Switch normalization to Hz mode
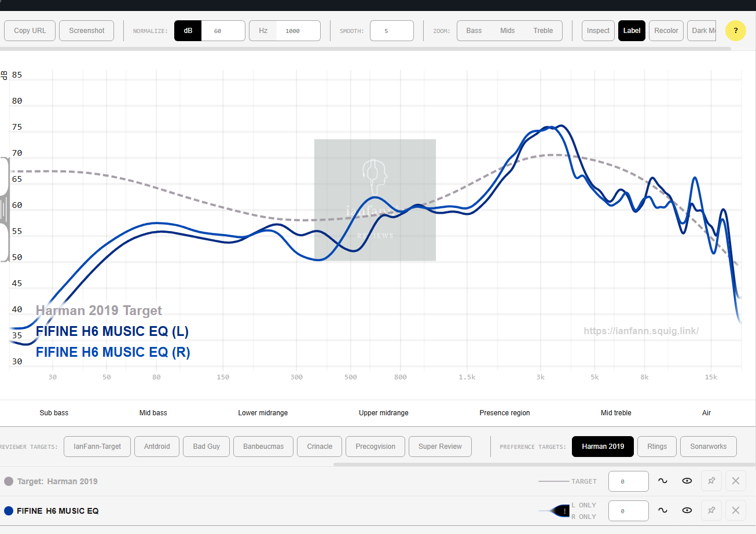Screen dimensions: 756x534 coord(263,31)
